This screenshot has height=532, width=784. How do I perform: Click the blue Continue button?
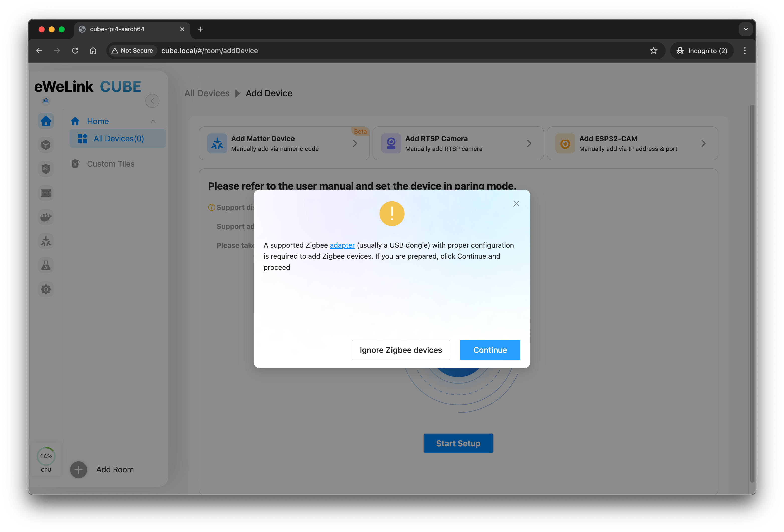click(490, 350)
